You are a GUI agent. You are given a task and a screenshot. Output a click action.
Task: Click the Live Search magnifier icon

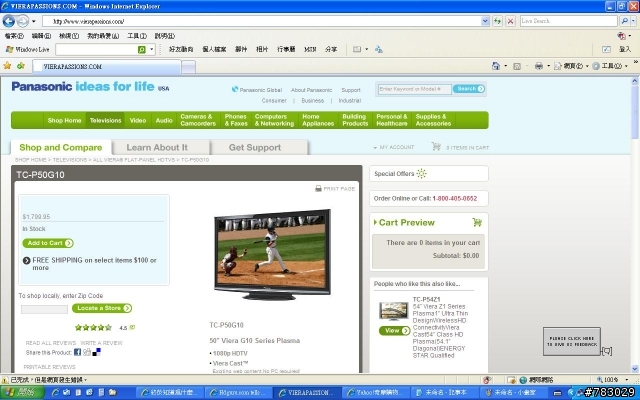click(x=624, y=21)
